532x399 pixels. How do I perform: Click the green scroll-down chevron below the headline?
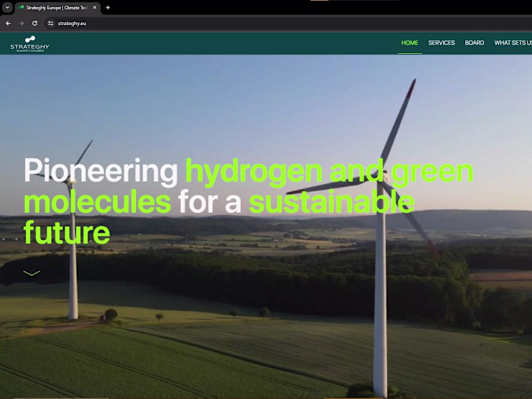click(x=32, y=273)
